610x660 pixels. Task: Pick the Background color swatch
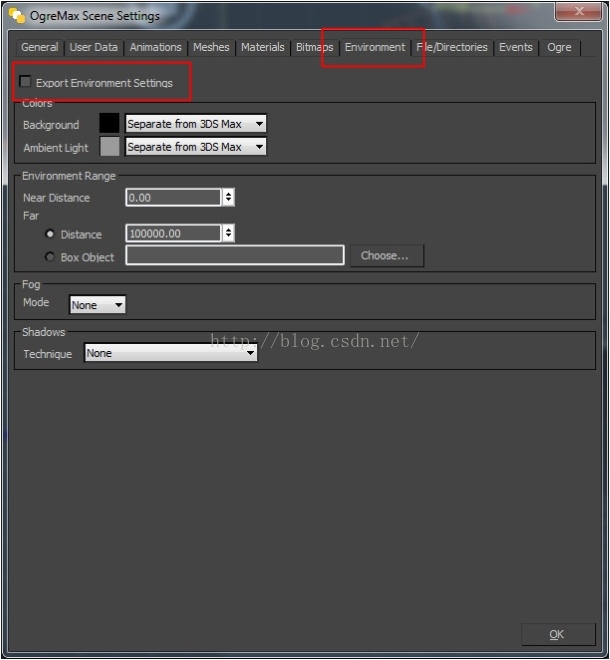109,123
